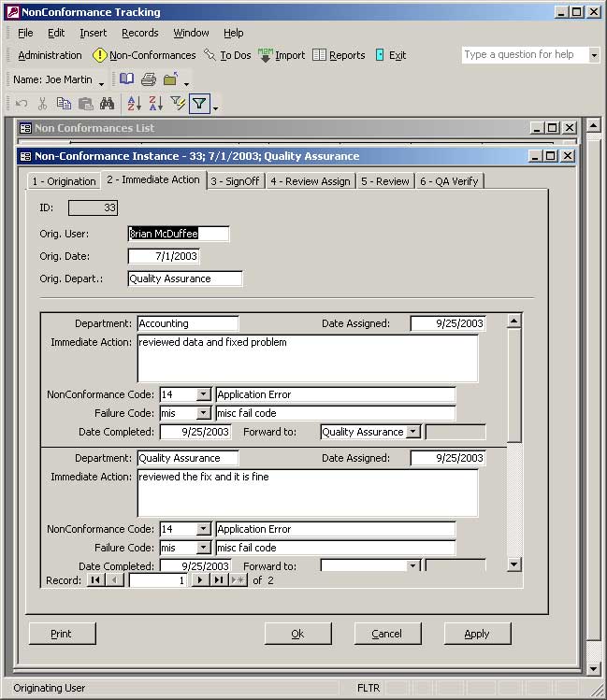The width and height of the screenshot is (607, 700).
Task: Click the open book icon
Action: (x=127, y=79)
